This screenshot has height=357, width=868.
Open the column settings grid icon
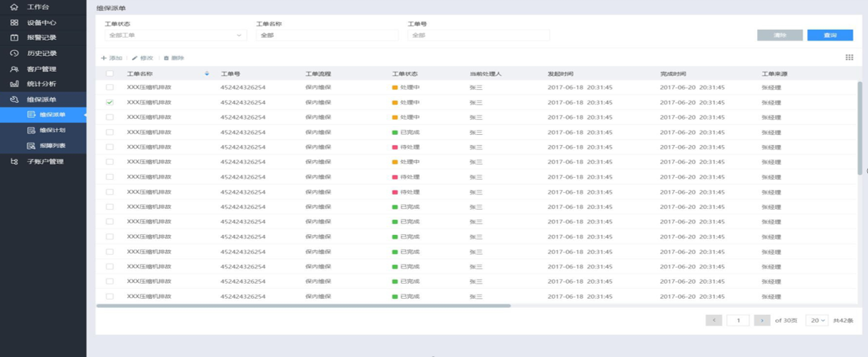[849, 57]
